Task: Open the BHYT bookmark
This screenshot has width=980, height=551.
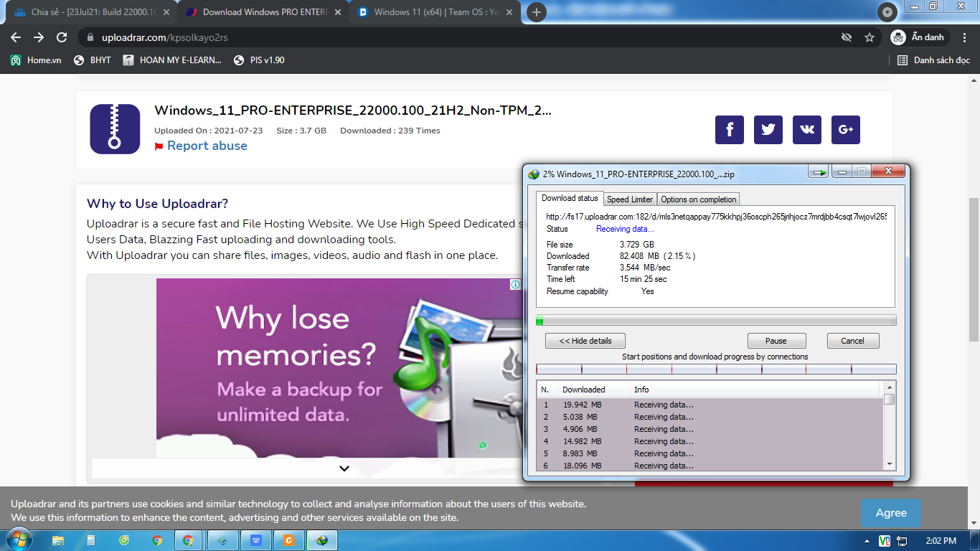Action: [93, 60]
